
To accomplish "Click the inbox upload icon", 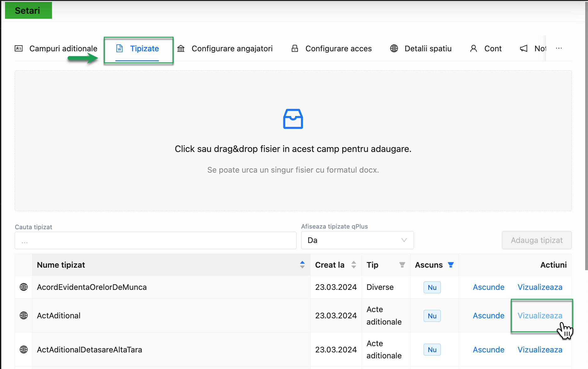I will pyautogui.click(x=293, y=119).
